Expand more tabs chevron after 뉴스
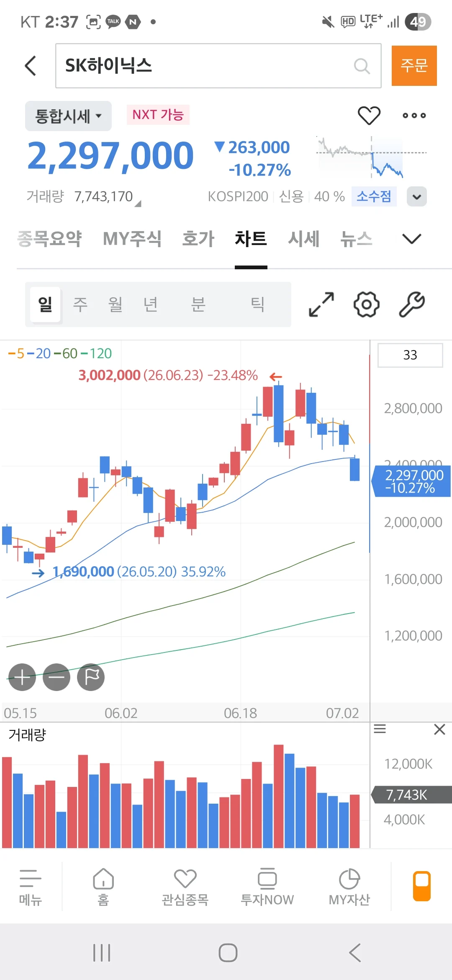 (411, 239)
